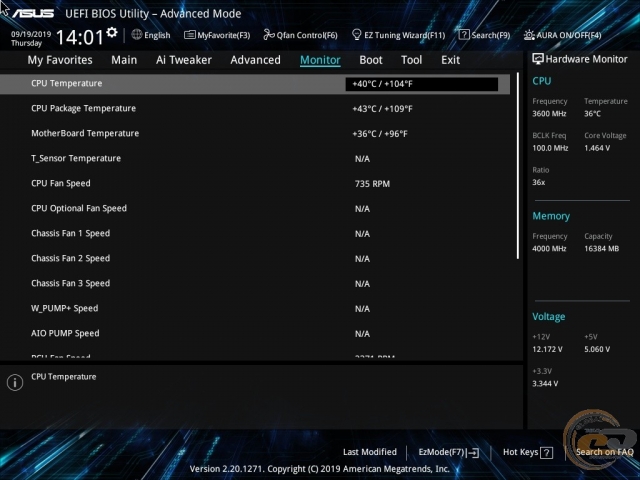Viewport: 640px width, 480px height.
Task: Switch to the Main tab
Action: pyautogui.click(x=124, y=60)
